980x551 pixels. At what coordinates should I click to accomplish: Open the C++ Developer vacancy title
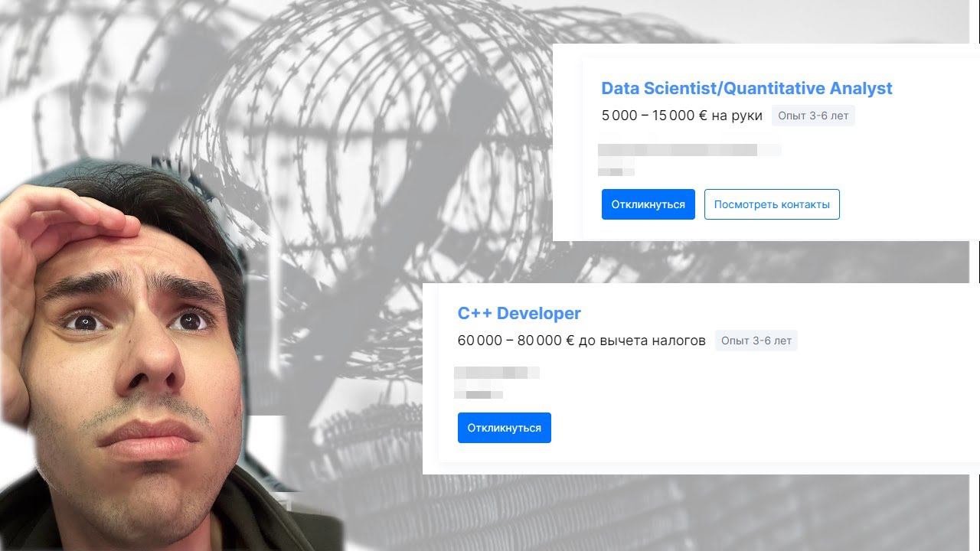click(x=519, y=313)
